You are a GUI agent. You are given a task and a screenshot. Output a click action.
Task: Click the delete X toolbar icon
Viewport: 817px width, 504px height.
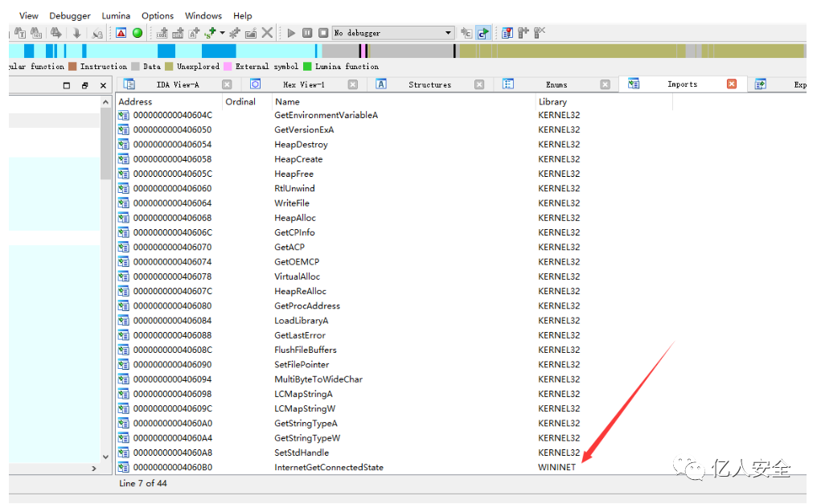pos(267,33)
